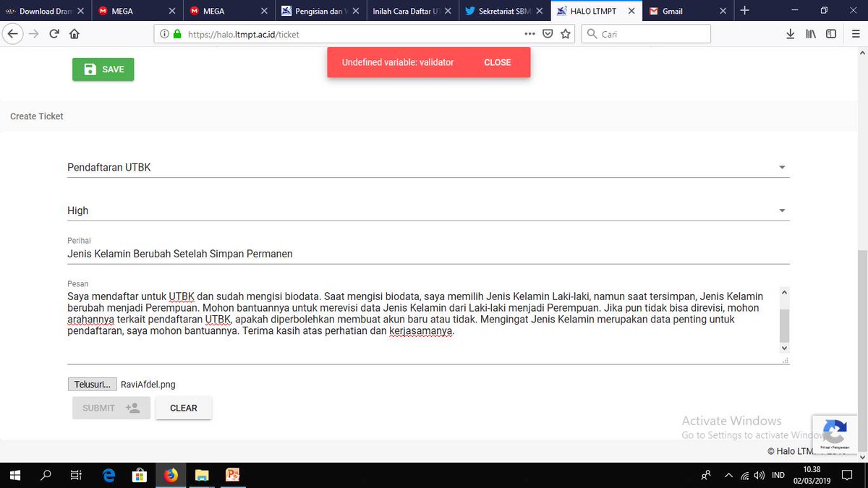Reload the page with the refresh icon

(x=54, y=34)
